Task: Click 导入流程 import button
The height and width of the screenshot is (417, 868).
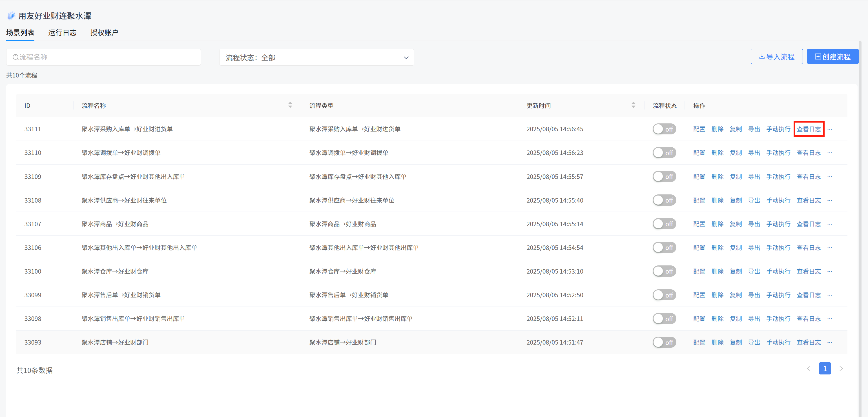Action: pyautogui.click(x=776, y=57)
